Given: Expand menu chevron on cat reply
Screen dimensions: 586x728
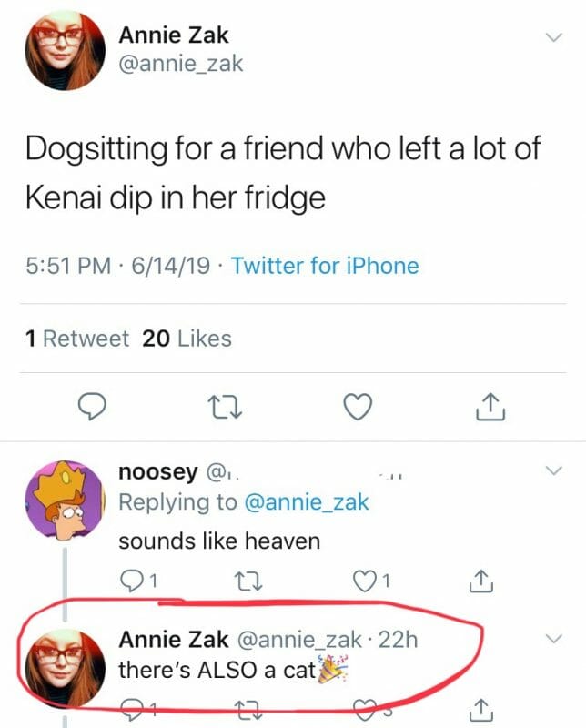Looking at the screenshot, I should tap(552, 641).
